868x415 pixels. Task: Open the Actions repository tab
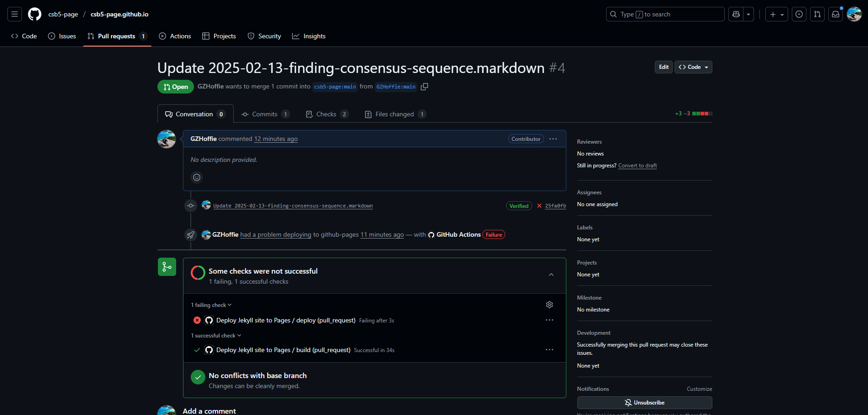coord(175,36)
